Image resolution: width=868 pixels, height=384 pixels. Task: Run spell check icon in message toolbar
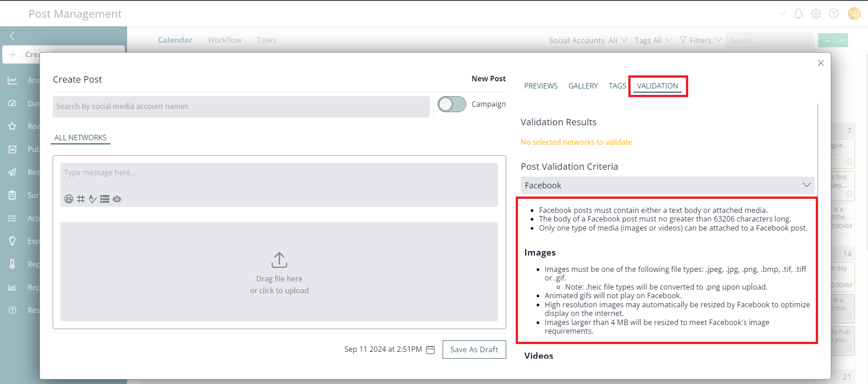(x=93, y=199)
